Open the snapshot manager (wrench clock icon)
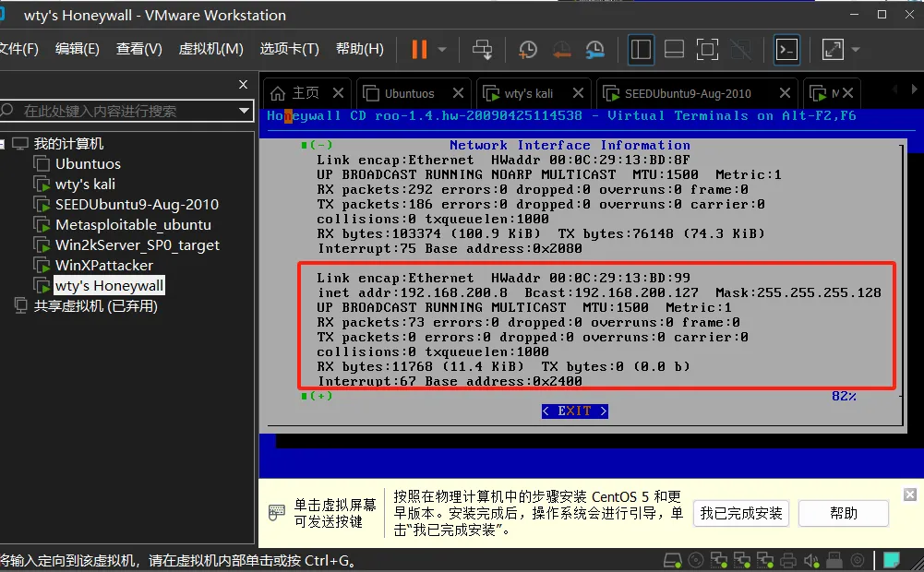This screenshot has height=572, width=924. coord(594,50)
